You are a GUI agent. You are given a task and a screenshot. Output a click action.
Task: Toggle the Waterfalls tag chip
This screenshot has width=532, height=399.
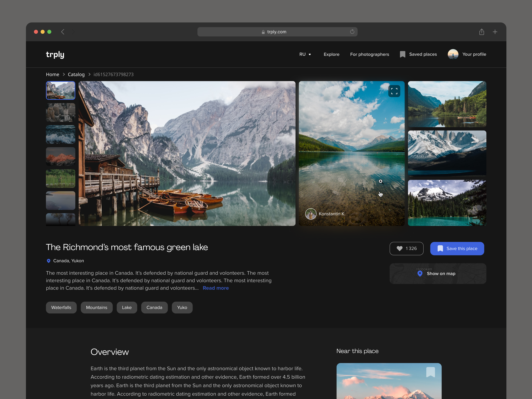coord(61,307)
